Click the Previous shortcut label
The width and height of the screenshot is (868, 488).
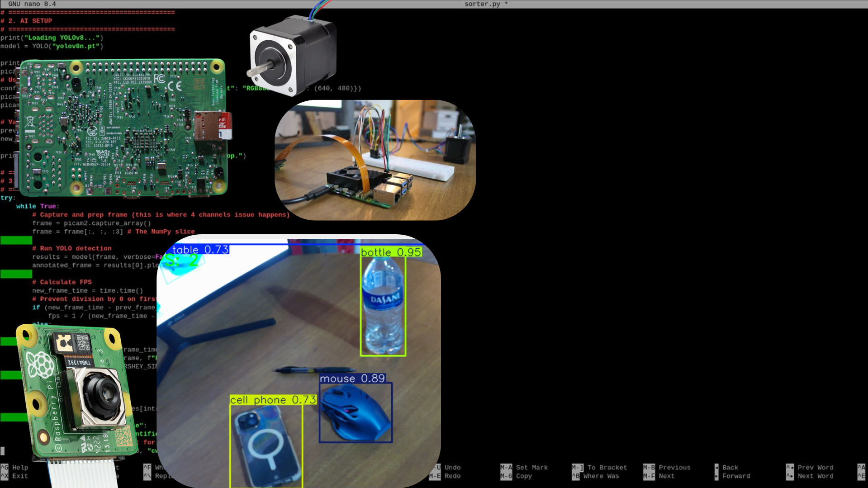coord(674,468)
